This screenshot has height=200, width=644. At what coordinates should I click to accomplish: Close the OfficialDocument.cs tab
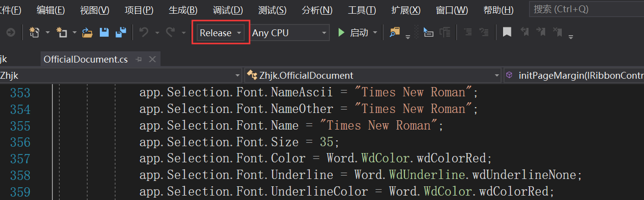[x=152, y=60]
